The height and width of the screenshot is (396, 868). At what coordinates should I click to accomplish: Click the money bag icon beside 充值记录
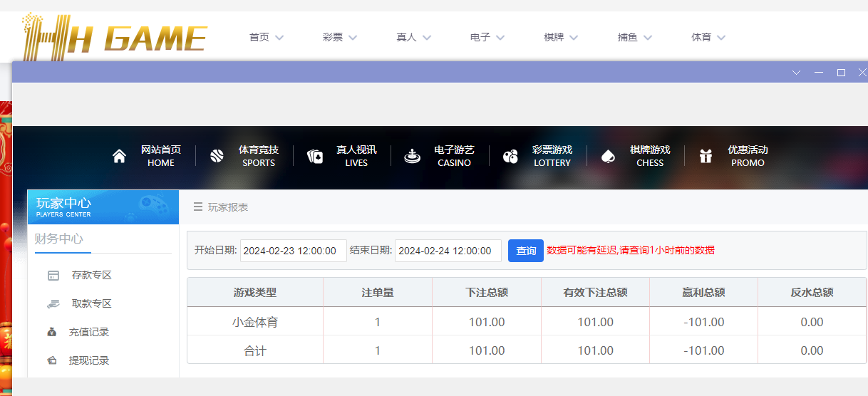pos(52,332)
